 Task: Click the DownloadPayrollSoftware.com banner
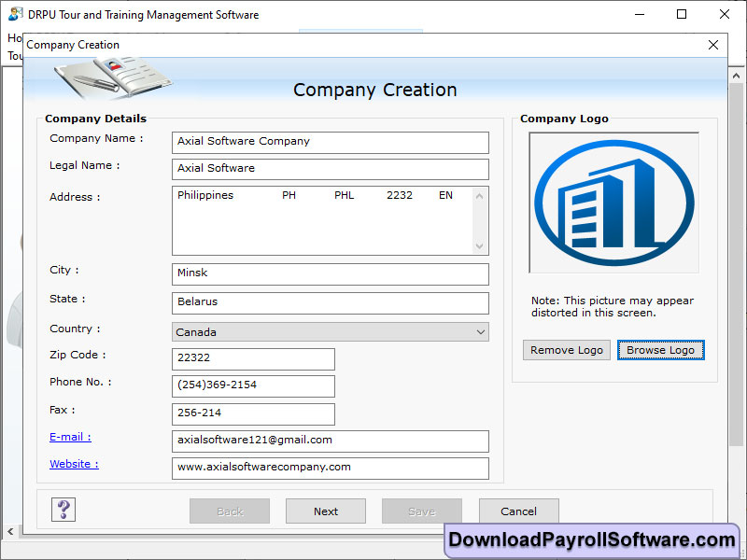[x=592, y=539]
